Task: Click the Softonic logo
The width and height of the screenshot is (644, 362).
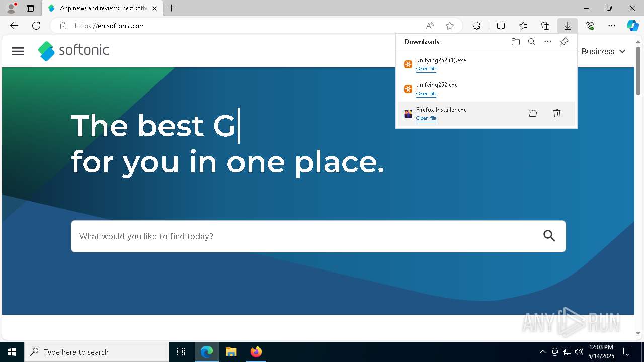Action: [73, 51]
